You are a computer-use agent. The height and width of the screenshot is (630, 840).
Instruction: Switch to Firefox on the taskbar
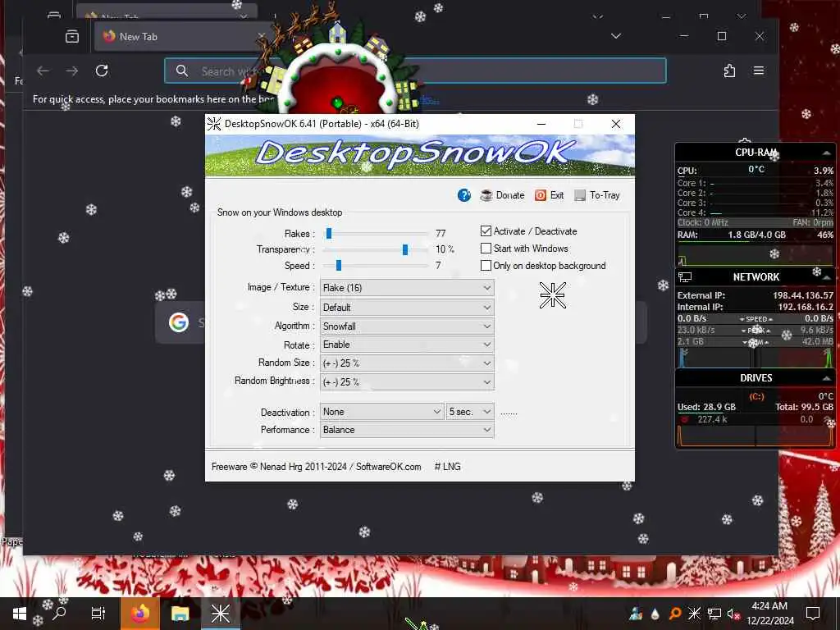pos(139,614)
